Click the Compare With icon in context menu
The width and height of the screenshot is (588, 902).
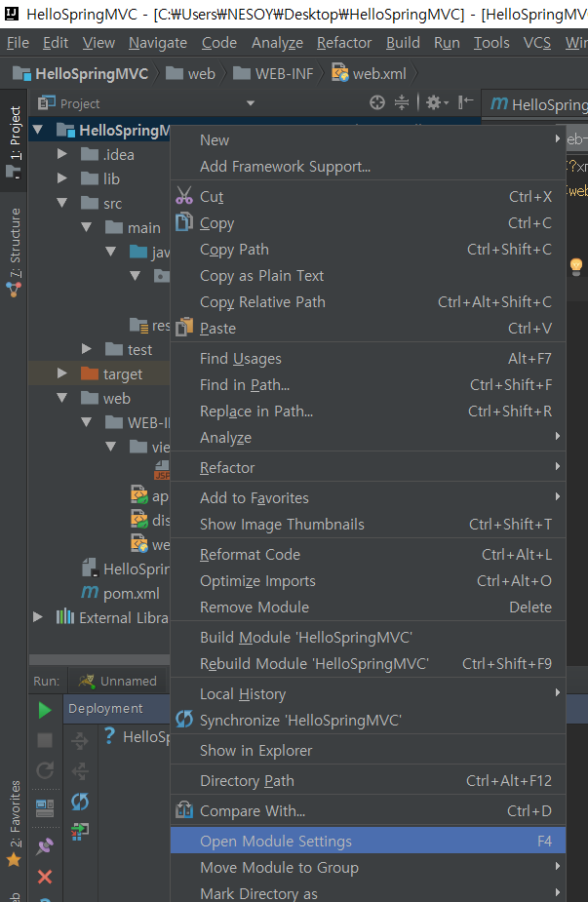[184, 810]
